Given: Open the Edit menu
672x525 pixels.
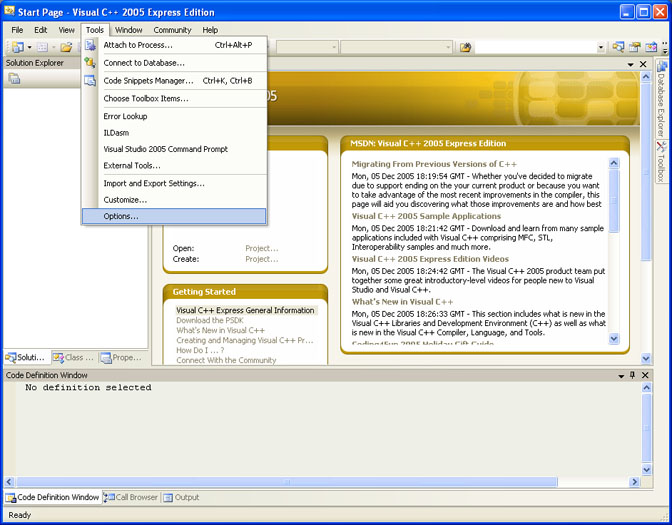Looking at the screenshot, I should [41, 30].
